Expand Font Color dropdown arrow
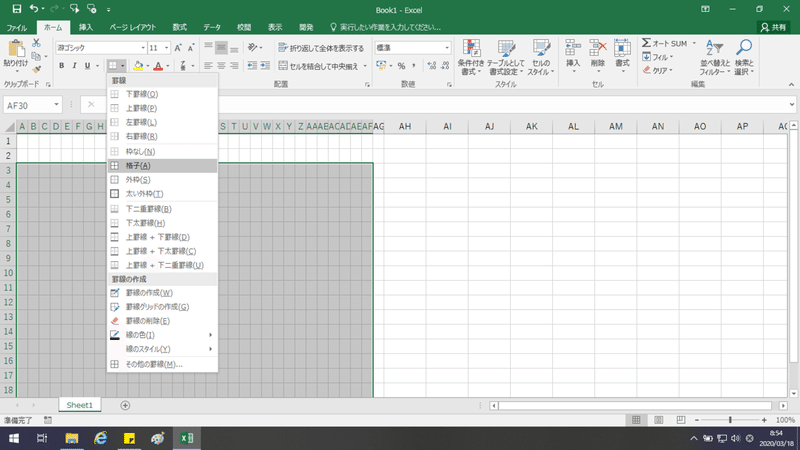The width and height of the screenshot is (800, 450). point(168,66)
